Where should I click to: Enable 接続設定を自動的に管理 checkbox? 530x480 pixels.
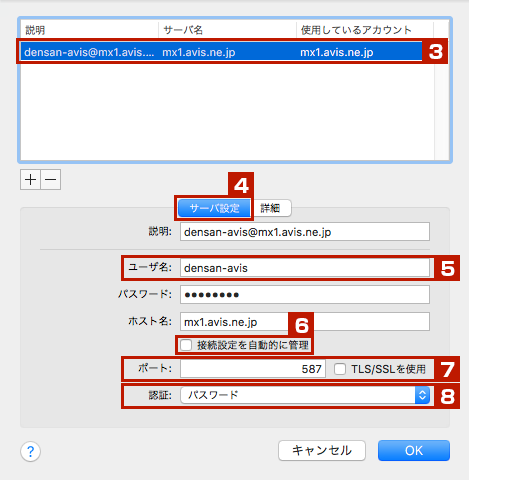pos(186,345)
